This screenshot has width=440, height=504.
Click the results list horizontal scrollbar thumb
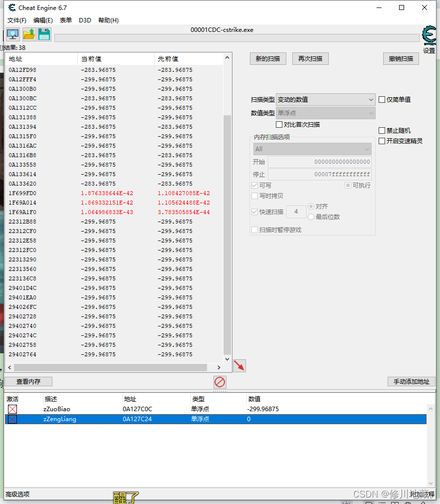pyautogui.click(x=111, y=367)
